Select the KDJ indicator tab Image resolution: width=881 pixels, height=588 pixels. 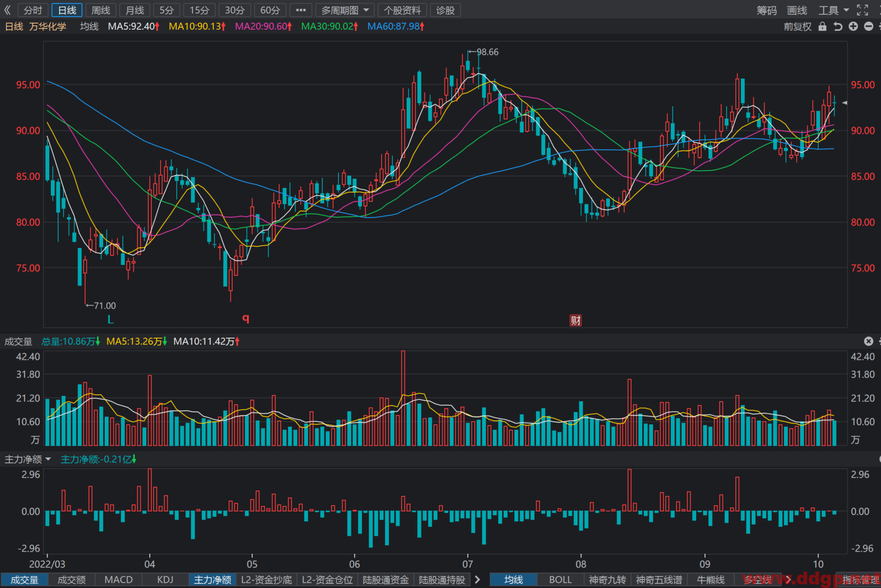tap(165, 580)
